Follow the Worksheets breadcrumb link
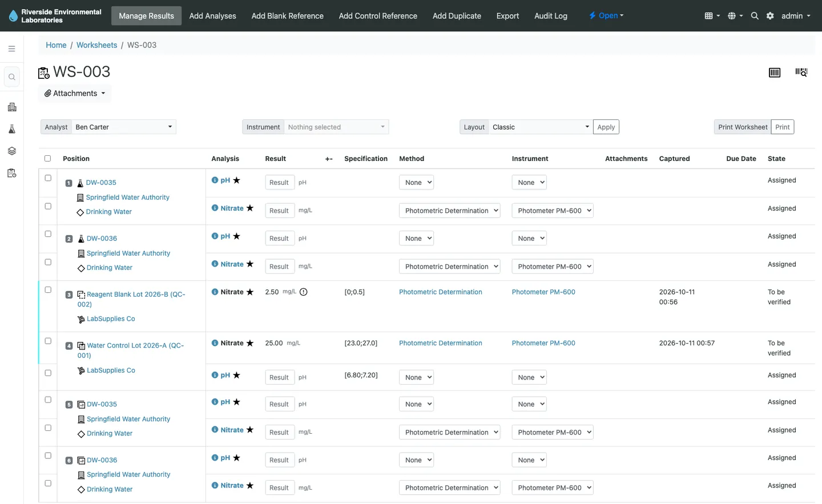Image resolution: width=822 pixels, height=504 pixels. point(96,45)
